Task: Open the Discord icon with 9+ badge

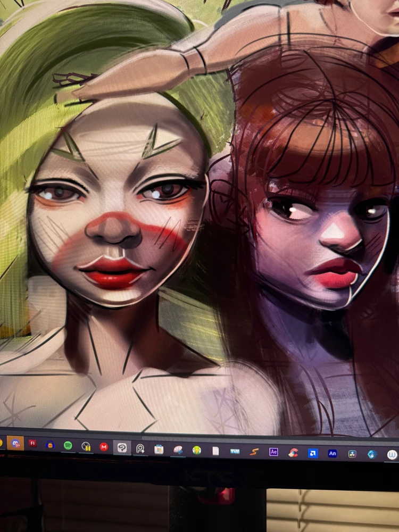Action: (15, 443)
